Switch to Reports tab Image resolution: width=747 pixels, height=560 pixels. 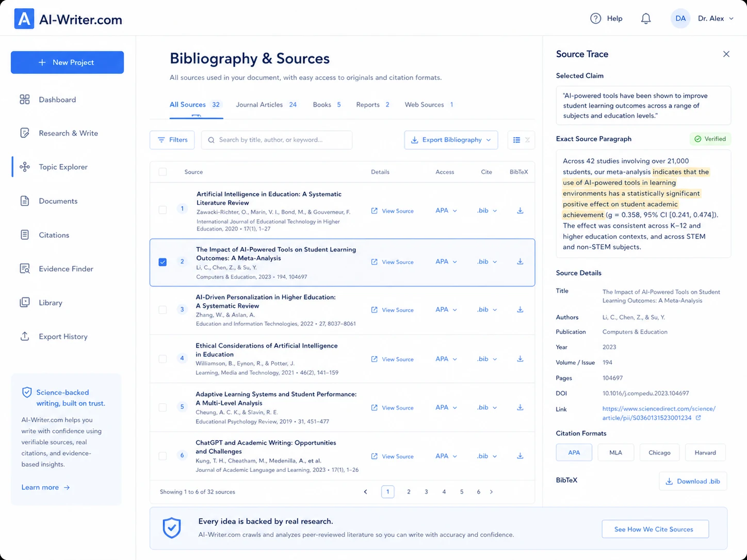pyautogui.click(x=373, y=105)
